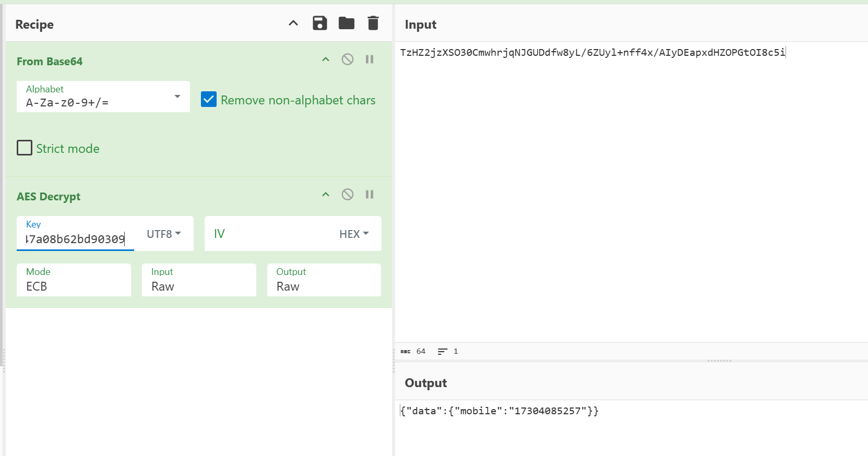Change IV encoding from HEX
This screenshot has width=868, height=456.
pos(354,234)
